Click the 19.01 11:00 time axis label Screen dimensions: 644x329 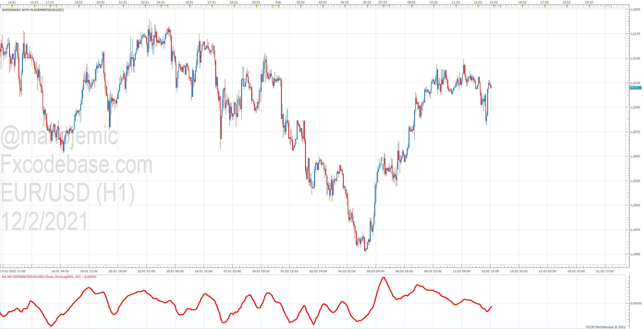coord(89,271)
